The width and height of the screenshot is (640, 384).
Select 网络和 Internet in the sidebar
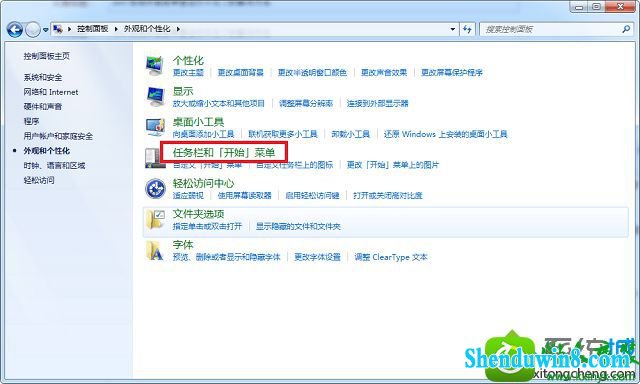pyautogui.click(x=51, y=92)
